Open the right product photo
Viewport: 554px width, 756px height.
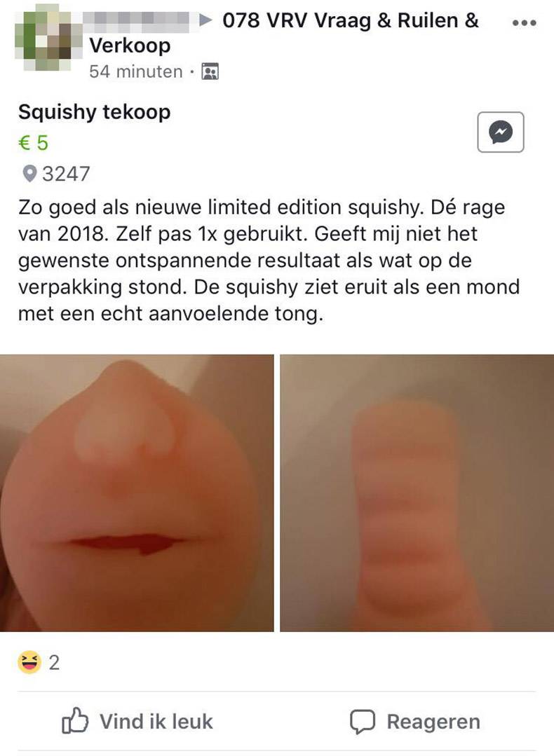(417, 493)
